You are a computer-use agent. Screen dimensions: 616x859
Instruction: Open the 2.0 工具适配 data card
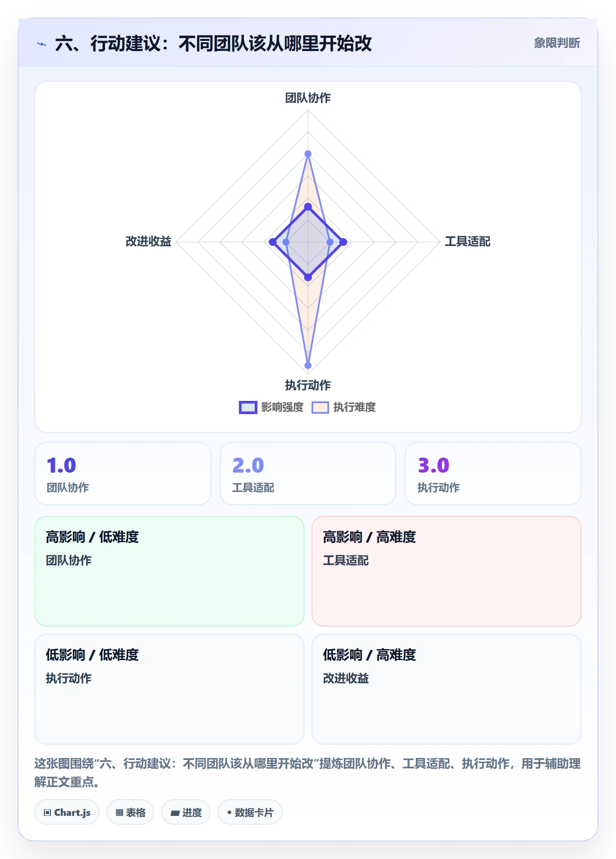[x=308, y=474]
